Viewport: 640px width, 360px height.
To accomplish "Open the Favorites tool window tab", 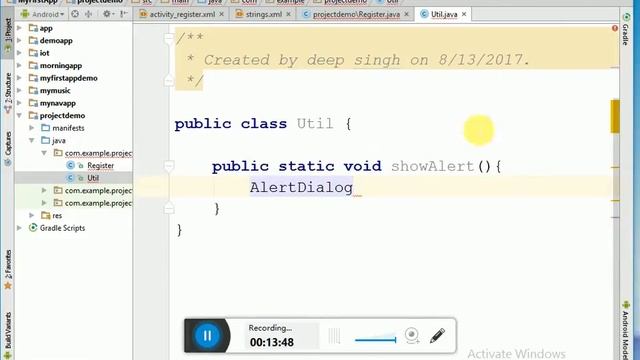I will tap(7, 269).
